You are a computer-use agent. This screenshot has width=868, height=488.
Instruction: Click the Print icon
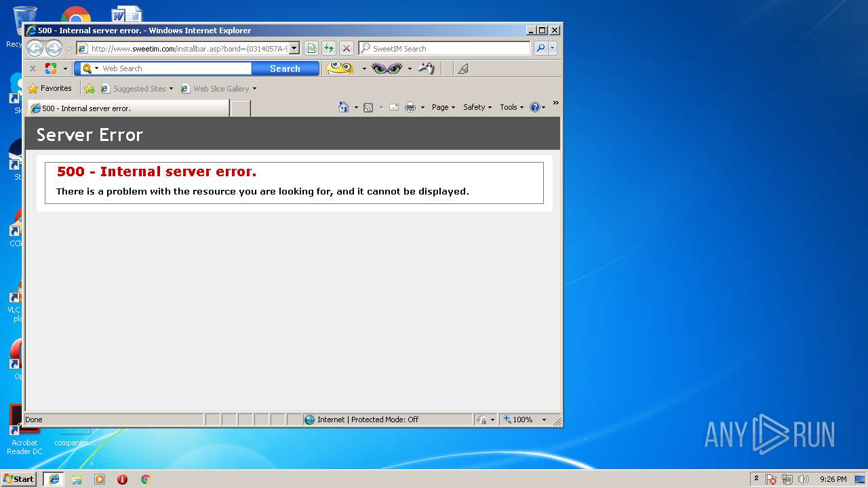(410, 107)
